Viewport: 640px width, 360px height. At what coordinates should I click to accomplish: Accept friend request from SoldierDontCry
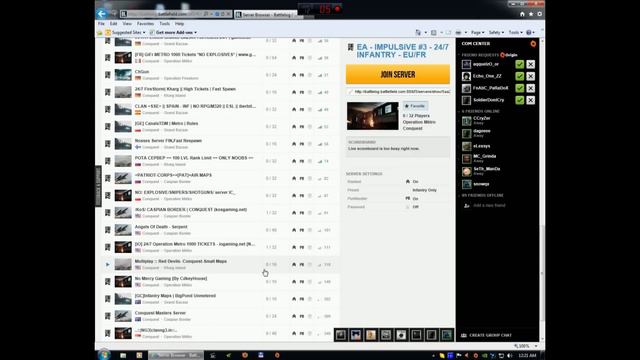point(519,100)
